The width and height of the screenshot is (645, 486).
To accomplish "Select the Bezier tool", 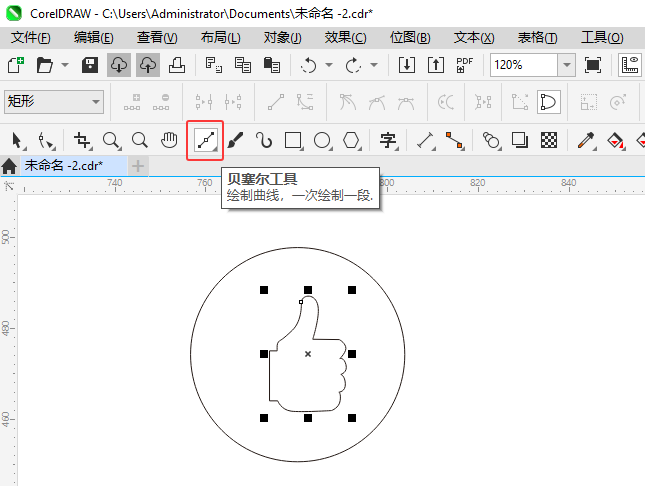I will click(x=205, y=140).
